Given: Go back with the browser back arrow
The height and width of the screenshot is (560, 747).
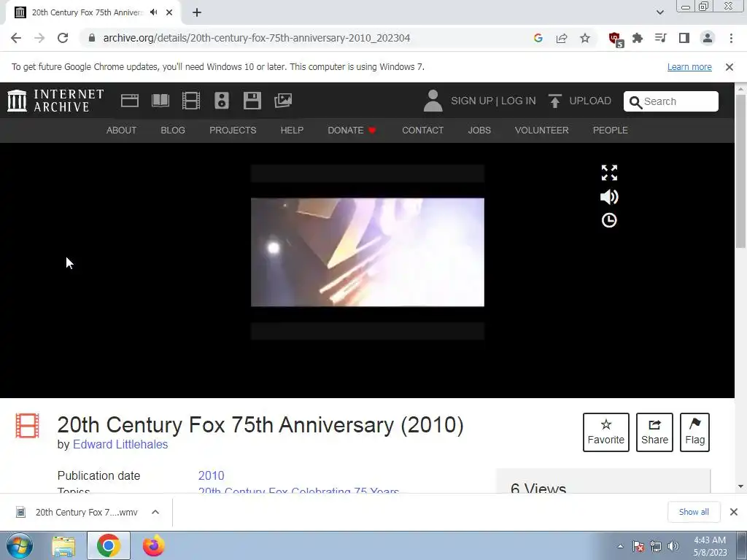Looking at the screenshot, I should coord(16,38).
